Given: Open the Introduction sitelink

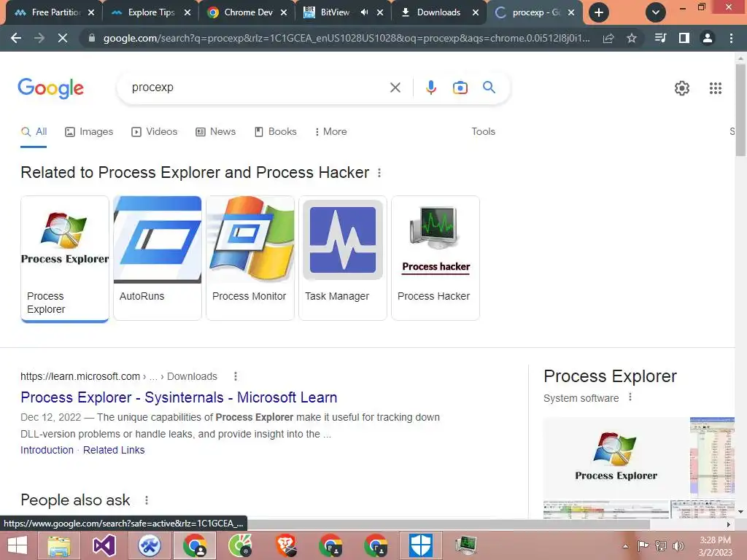Looking at the screenshot, I should (47, 450).
